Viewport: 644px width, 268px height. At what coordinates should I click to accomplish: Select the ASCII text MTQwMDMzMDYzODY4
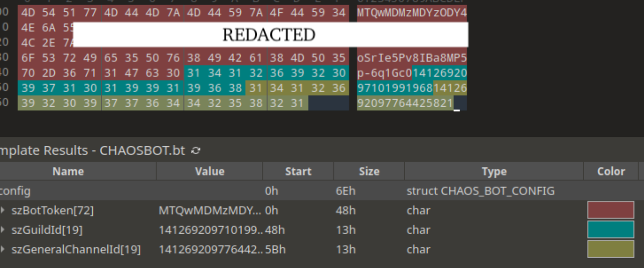(412, 13)
